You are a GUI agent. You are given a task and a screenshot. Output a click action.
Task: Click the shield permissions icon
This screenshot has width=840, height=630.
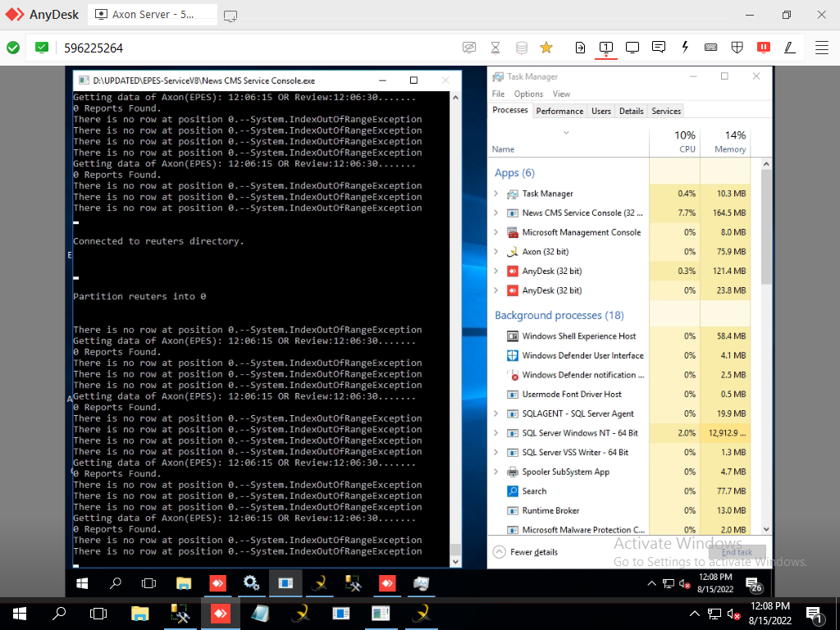coord(737,48)
